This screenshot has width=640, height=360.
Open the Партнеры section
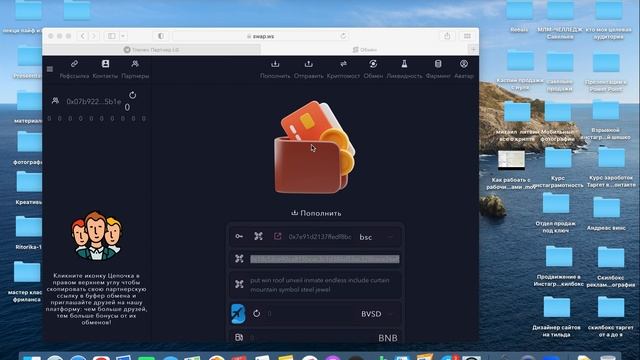point(135,69)
